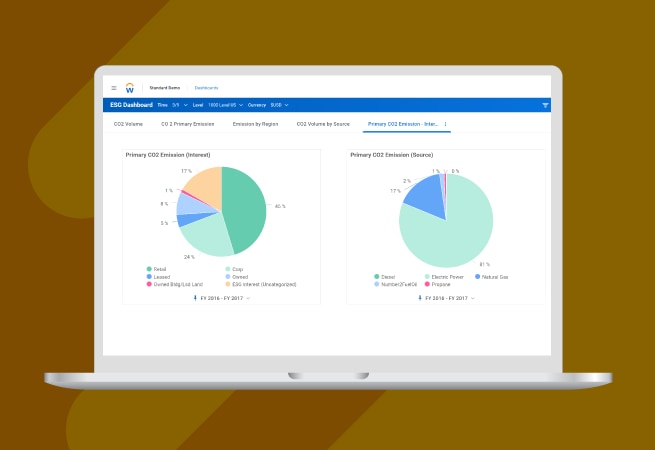Click the Workday logo icon
The width and height of the screenshot is (655, 450).
pyautogui.click(x=130, y=88)
